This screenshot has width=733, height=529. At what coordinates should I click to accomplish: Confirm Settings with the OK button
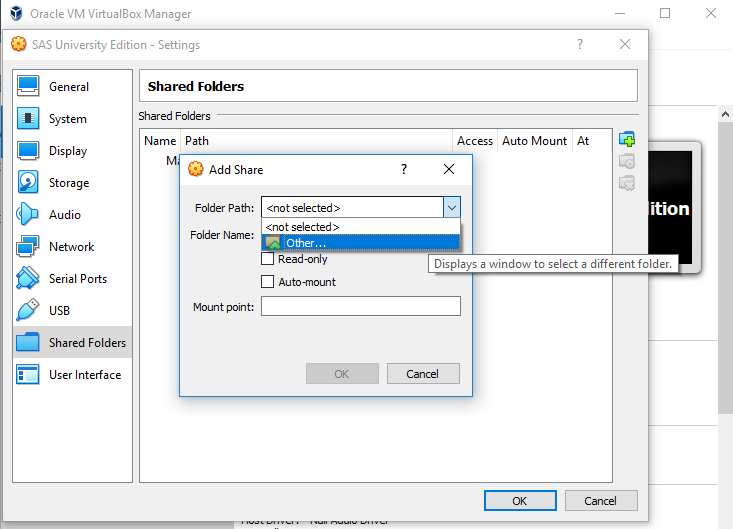[520, 501]
